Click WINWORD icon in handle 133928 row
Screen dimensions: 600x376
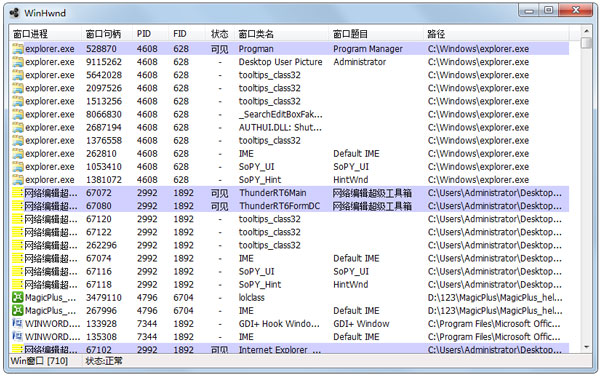[x=18, y=324]
